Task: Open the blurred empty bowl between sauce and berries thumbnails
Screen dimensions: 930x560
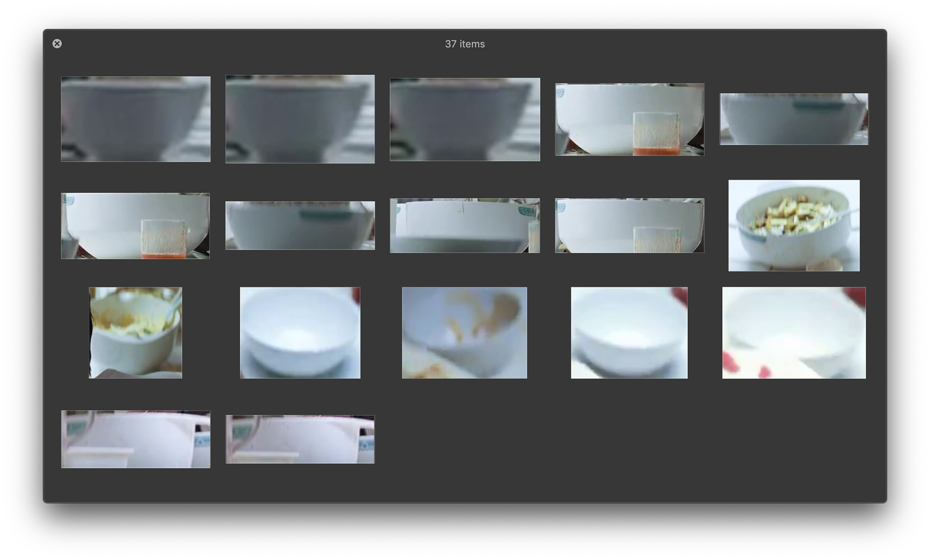Action: 629,333
